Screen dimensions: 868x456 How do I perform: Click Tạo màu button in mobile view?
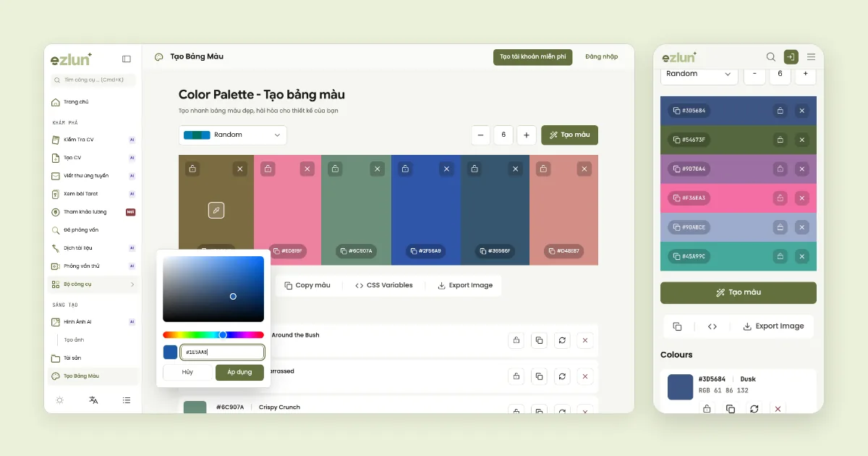(x=739, y=292)
